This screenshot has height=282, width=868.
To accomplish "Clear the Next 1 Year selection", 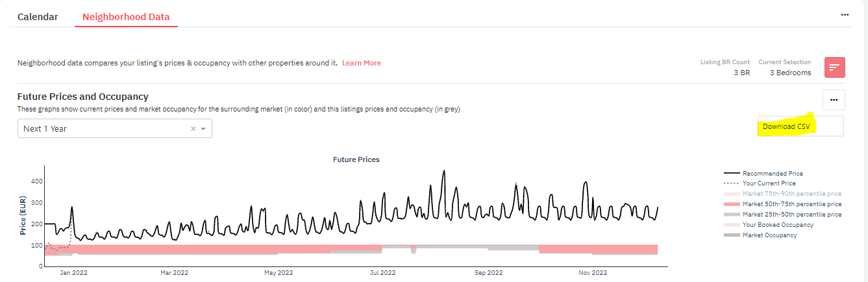I will point(193,129).
